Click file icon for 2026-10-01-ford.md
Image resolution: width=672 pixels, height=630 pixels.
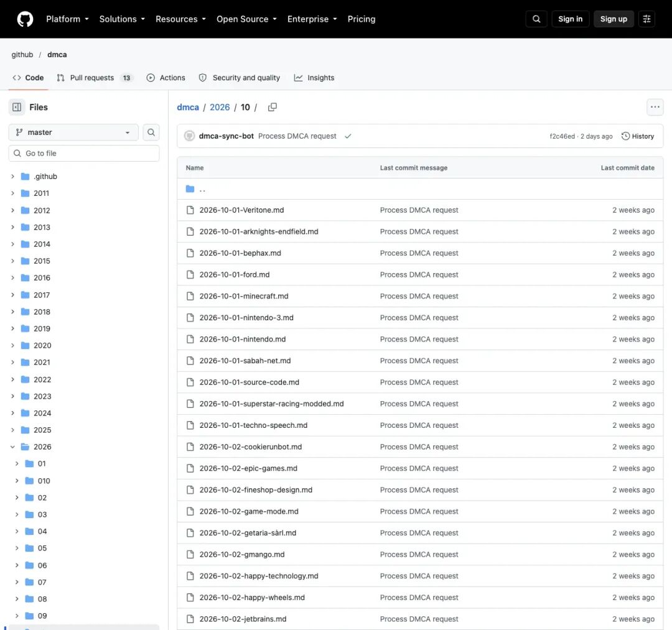click(x=190, y=274)
